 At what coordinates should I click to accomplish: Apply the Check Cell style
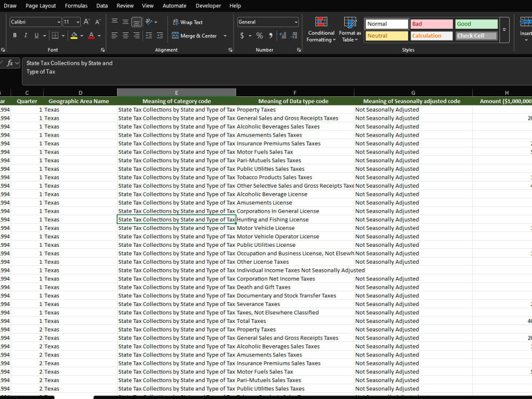(476, 36)
